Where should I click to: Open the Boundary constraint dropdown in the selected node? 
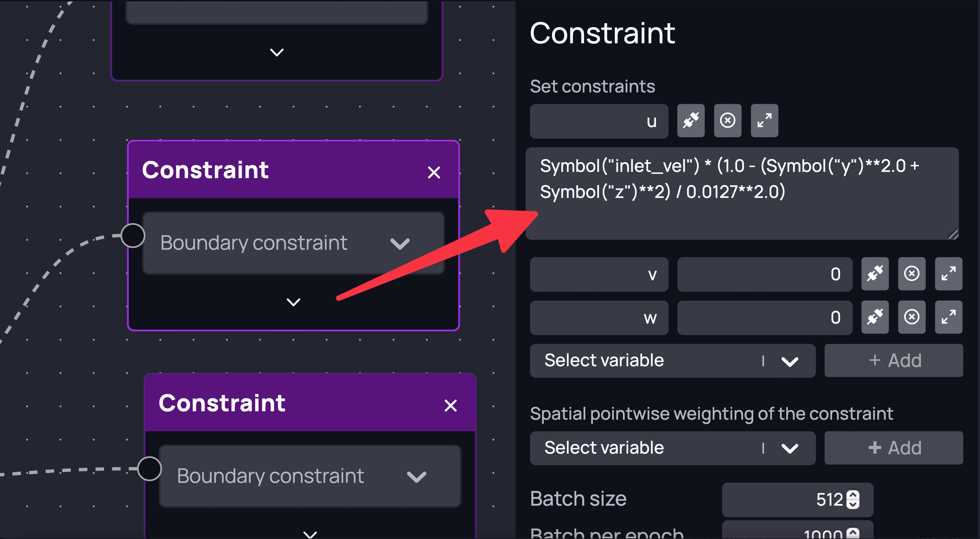(x=293, y=243)
